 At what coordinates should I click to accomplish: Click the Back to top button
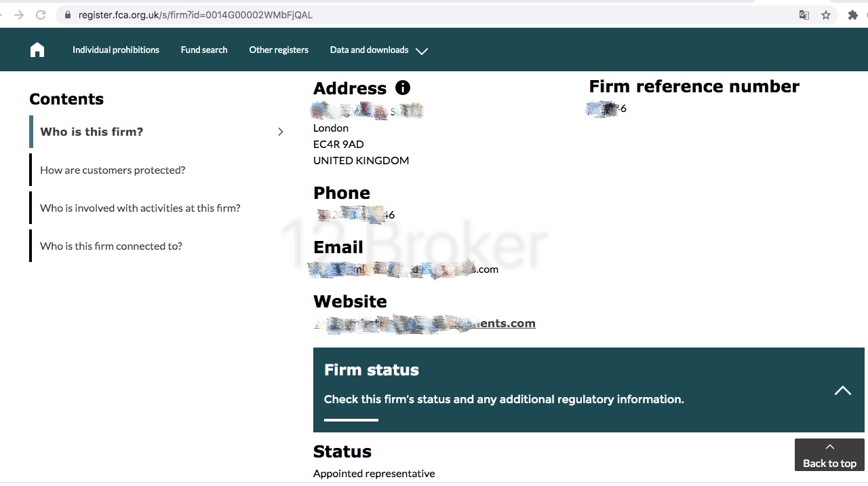click(x=829, y=455)
